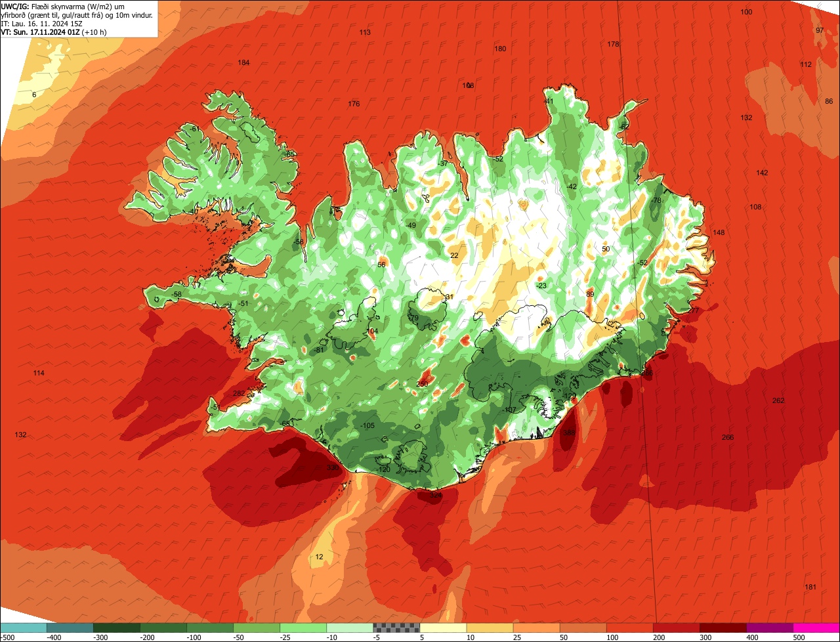Screen dimensions: 840x642
Task: Click the land value -105
Action: [x=367, y=425]
